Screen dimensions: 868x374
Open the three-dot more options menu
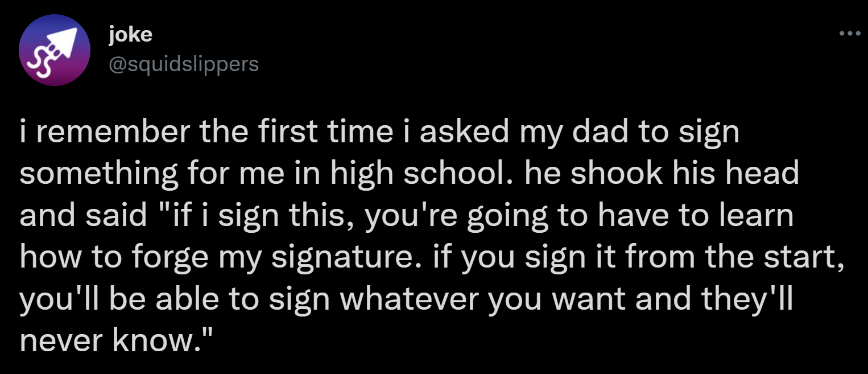coord(850,34)
